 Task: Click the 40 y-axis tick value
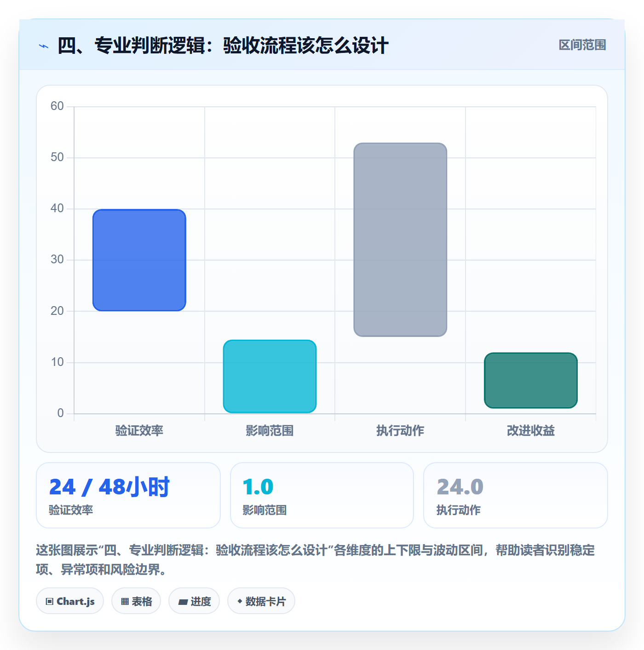pos(57,209)
